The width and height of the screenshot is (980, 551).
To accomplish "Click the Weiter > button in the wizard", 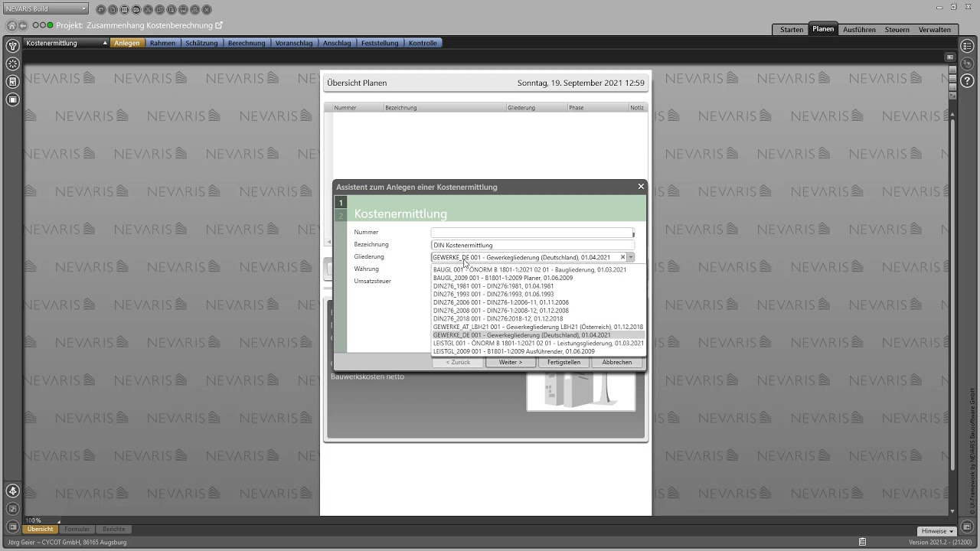I will (x=511, y=362).
